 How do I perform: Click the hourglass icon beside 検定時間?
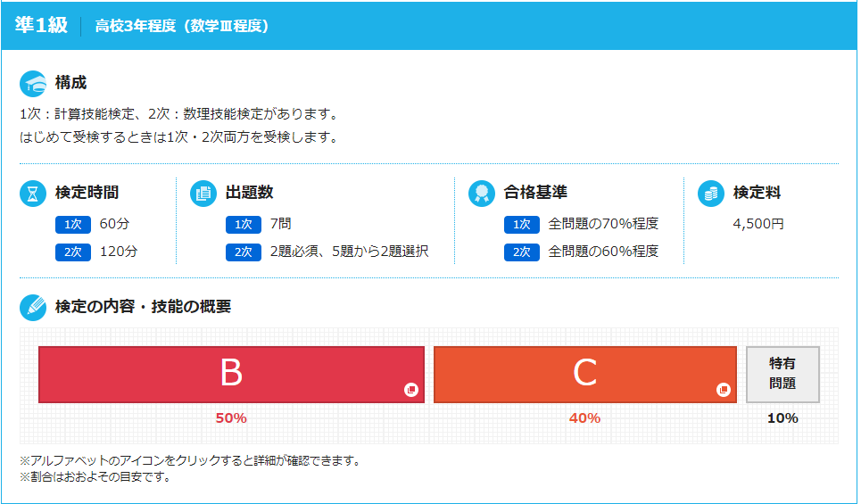click(x=33, y=193)
